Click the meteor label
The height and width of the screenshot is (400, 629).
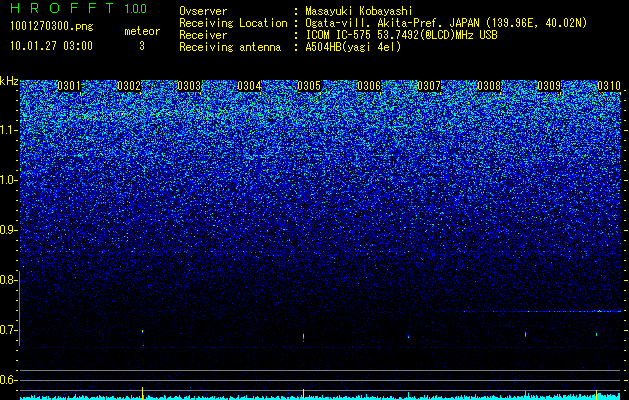pyautogui.click(x=142, y=31)
